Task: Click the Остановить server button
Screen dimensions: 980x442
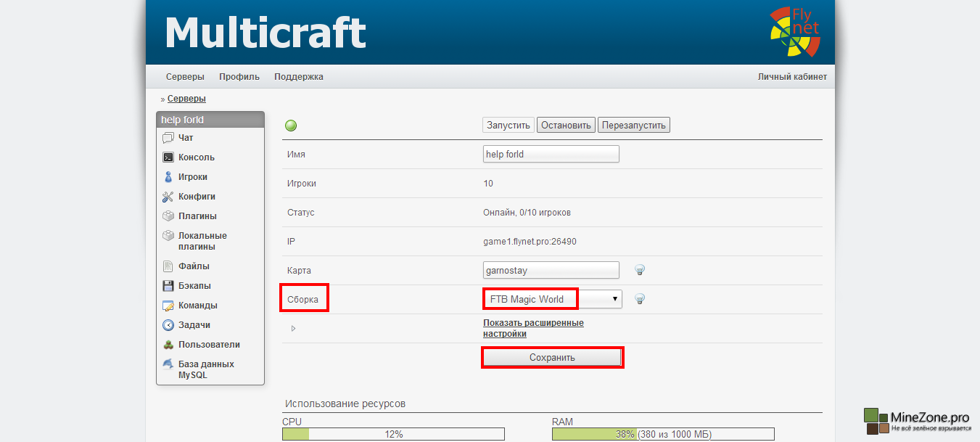Action: pyautogui.click(x=566, y=126)
